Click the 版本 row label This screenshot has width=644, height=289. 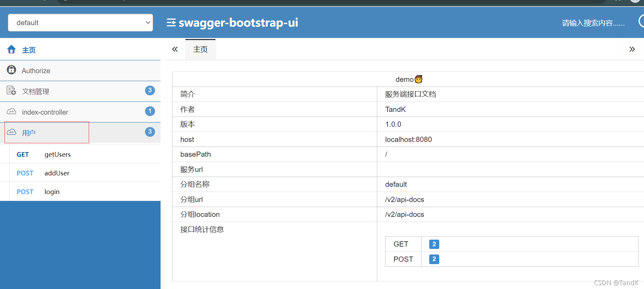coord(188,124)
